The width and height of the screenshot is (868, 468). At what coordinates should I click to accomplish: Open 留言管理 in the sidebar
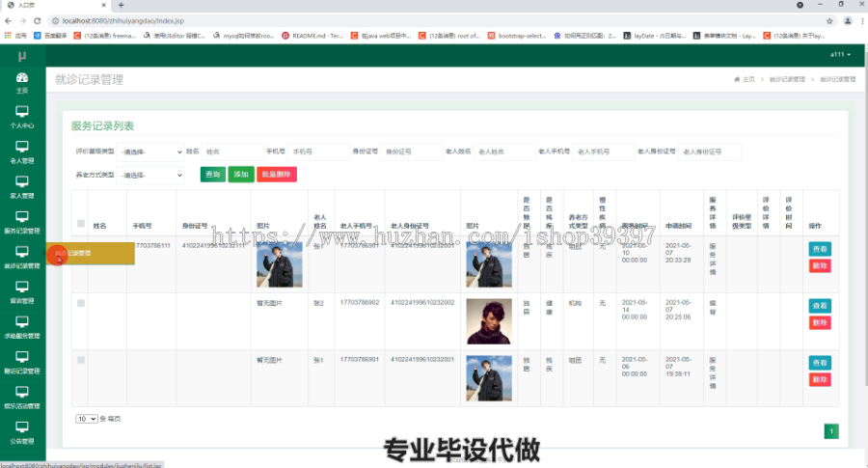point(22,292)
